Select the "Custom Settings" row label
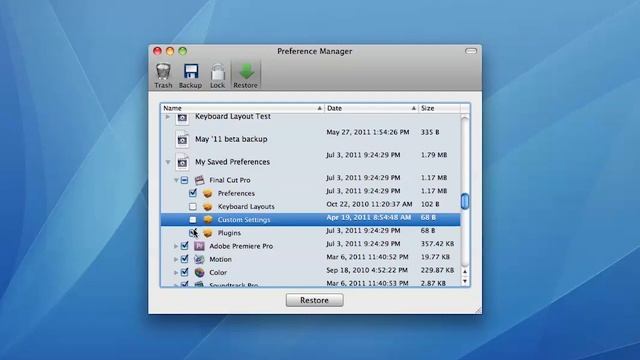640x360 pixels. click(244, 220)
